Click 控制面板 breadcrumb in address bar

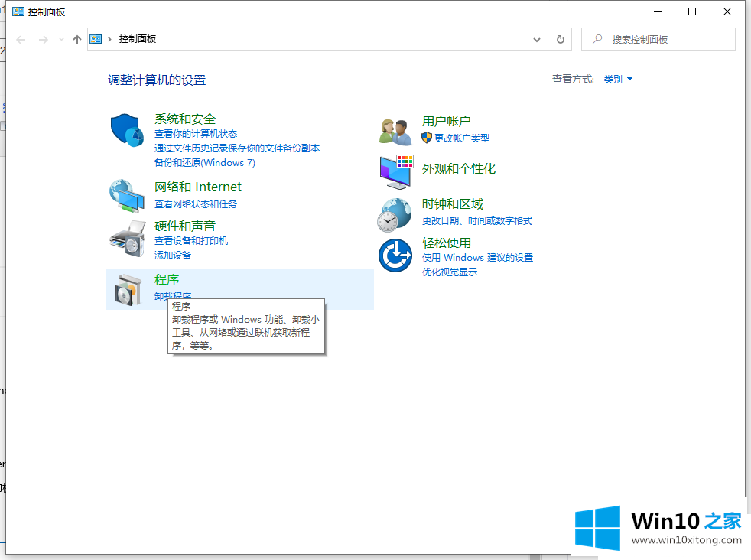(138, 39)
